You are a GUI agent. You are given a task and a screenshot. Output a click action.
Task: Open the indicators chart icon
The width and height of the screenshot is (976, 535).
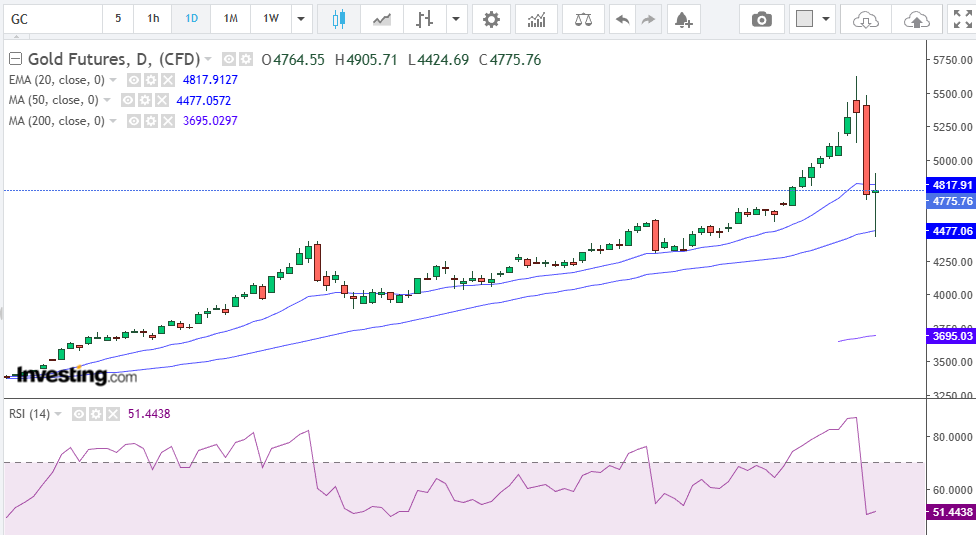coord(537,19)
